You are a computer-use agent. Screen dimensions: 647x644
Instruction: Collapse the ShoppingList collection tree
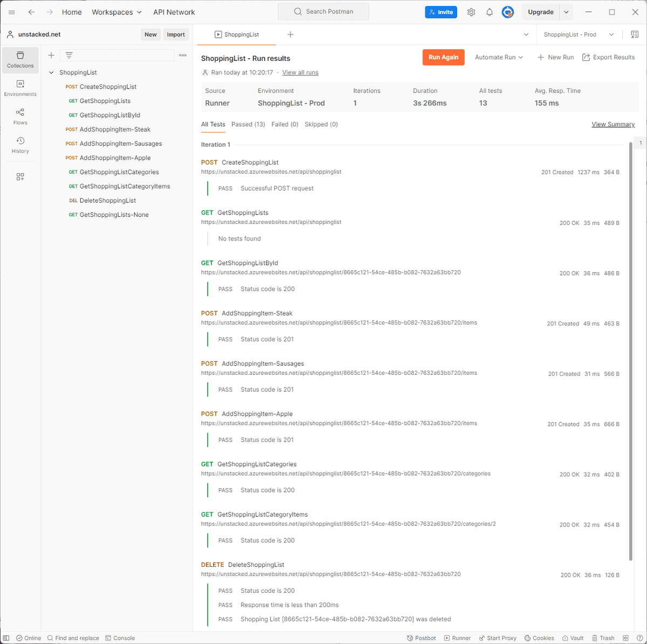click(50, 72)
